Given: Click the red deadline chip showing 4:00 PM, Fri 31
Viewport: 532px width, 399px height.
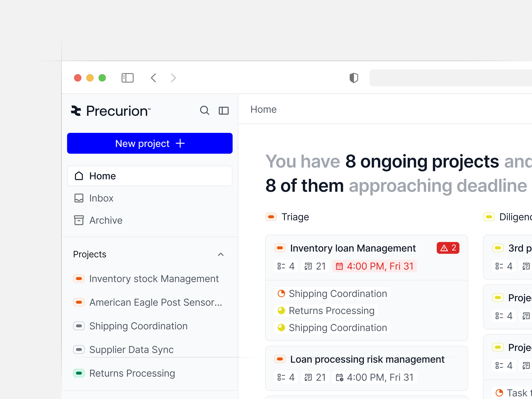Looking at the screenshot, I should point(374,266).
